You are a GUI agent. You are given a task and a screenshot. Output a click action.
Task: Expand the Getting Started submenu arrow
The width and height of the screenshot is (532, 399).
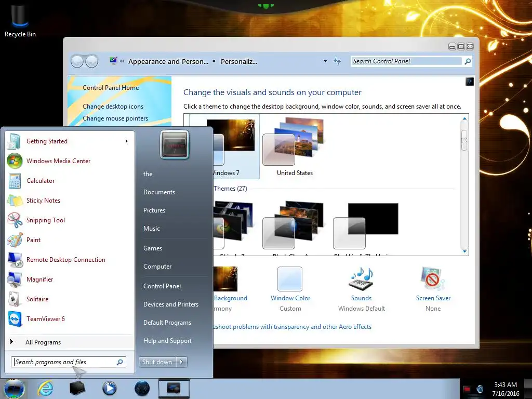point(127,141)
